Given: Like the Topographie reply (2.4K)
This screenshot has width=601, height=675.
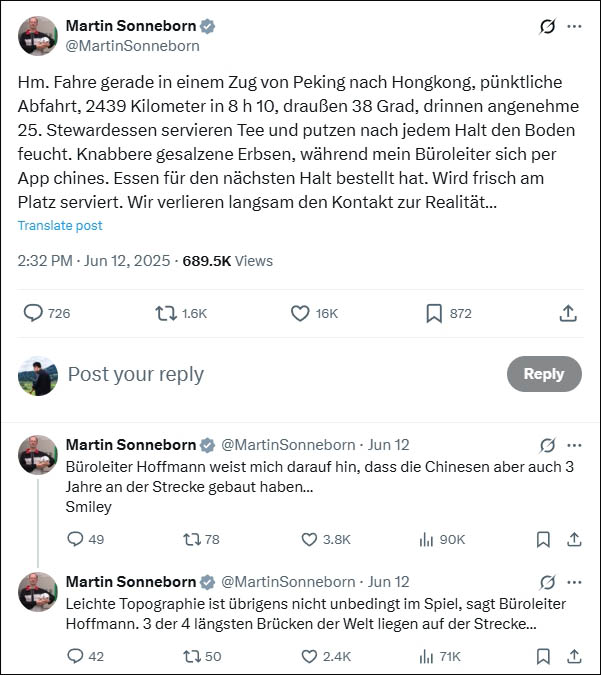Looking at the screenshot, I should point(310,656).
